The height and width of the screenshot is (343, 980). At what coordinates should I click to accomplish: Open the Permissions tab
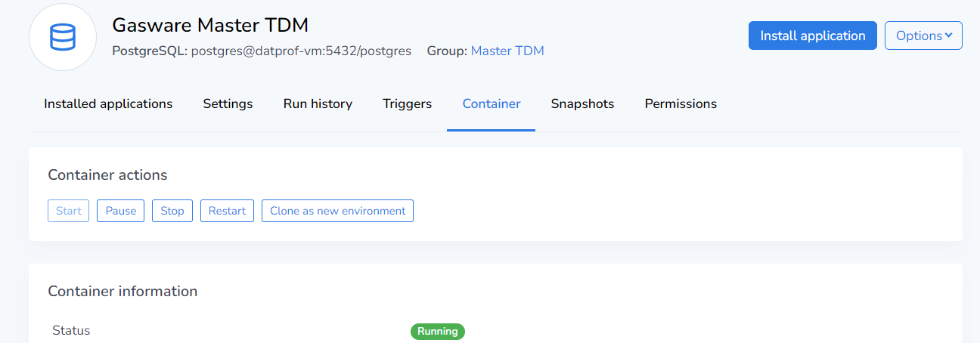[681, 104]
